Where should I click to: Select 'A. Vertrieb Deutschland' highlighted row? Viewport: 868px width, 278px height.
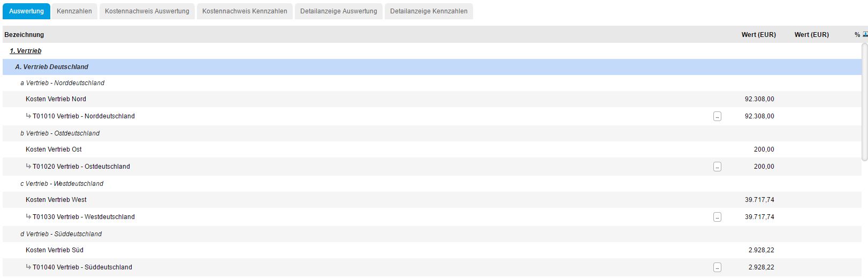432,67
